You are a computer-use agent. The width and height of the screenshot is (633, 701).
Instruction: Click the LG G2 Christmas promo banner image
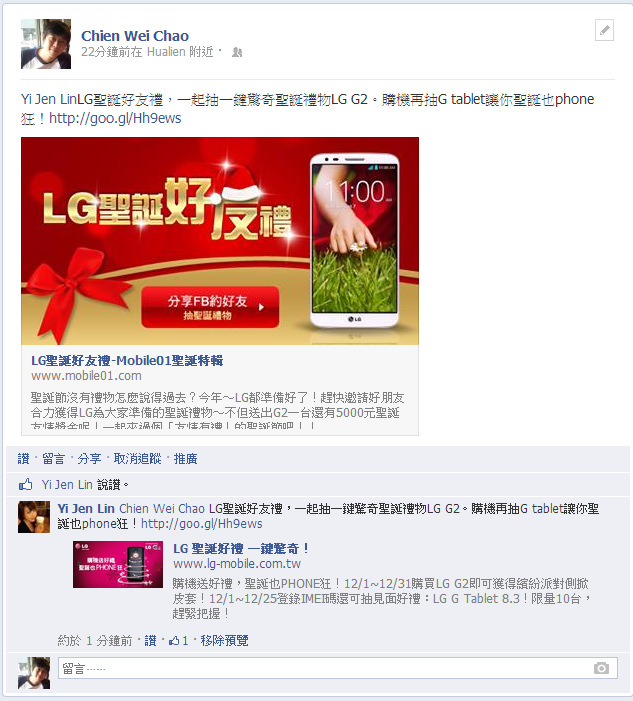(x=220, y=241)
